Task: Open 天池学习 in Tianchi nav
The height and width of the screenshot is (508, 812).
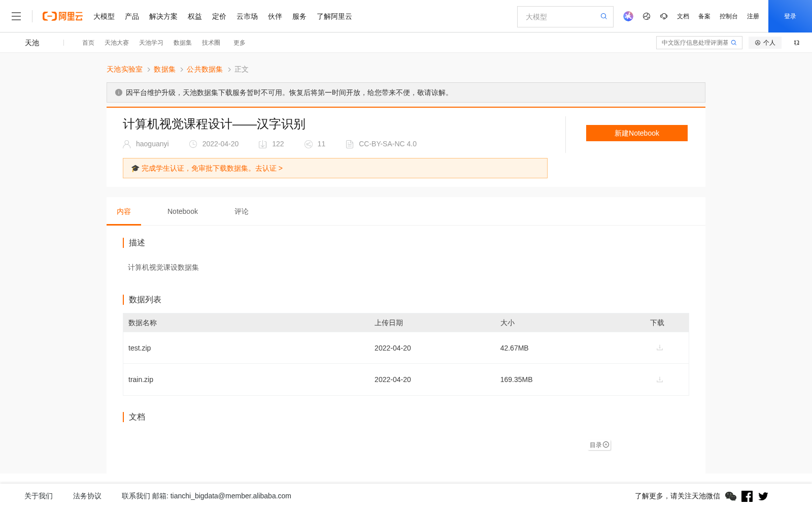Action: (151, 43)
